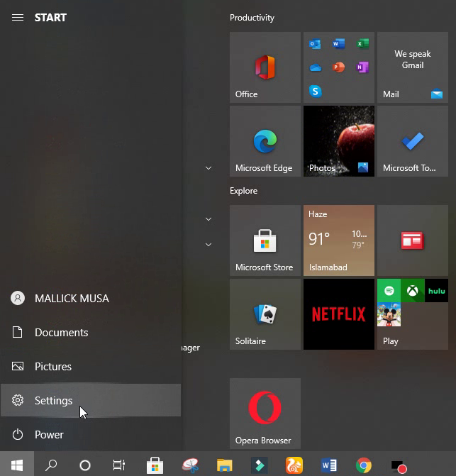The image size is (456, 476).
Task: Collapse the Start menu hamburger
Action: click(x=18, y=18)
